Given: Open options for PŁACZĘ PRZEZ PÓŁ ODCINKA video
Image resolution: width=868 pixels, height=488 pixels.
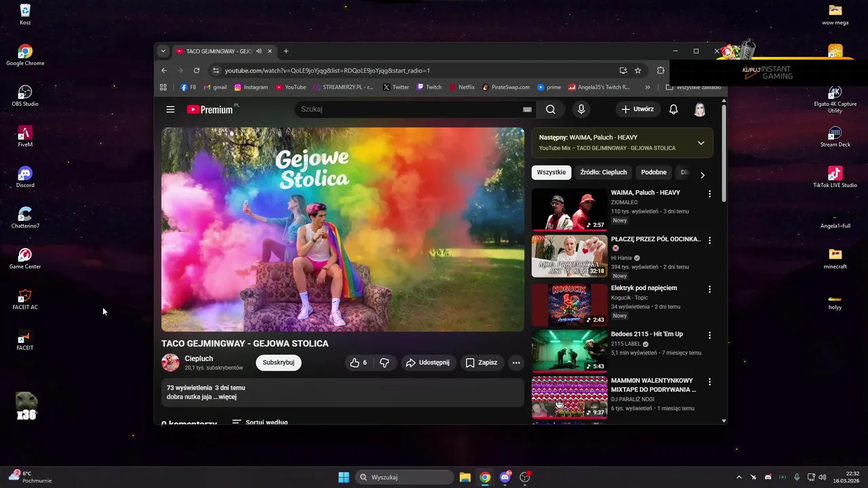Looking at the screenshot, I should coord(710,240).
